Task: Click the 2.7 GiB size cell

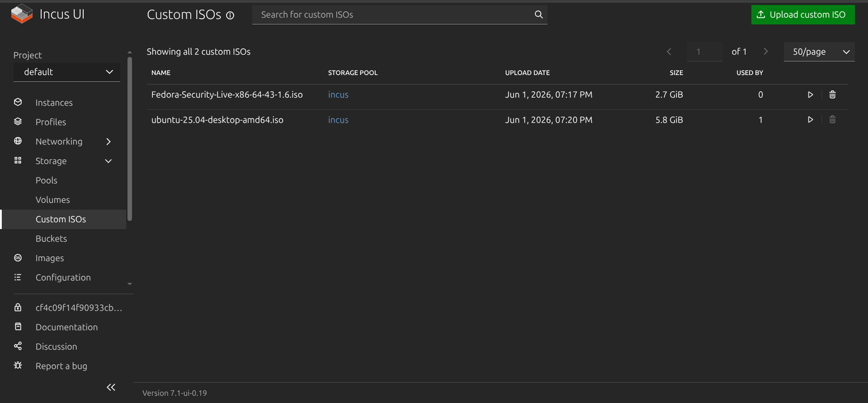Action: pos(669,95)
